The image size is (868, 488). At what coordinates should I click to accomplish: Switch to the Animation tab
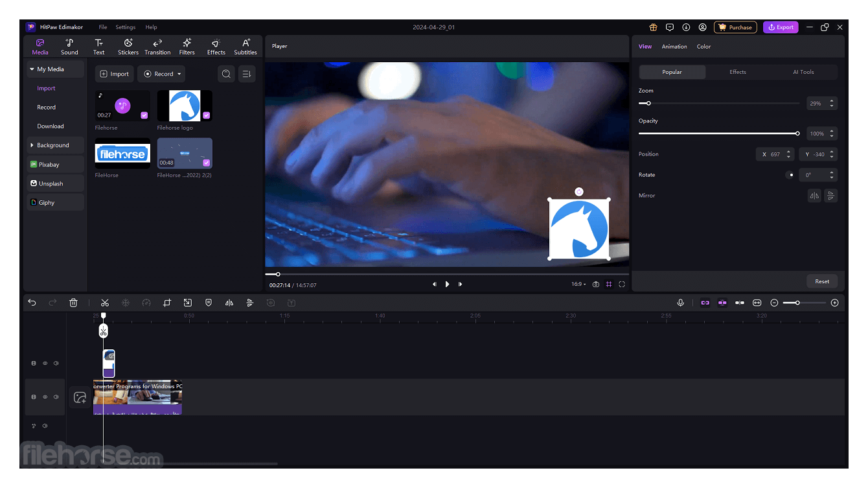[674, 47]
